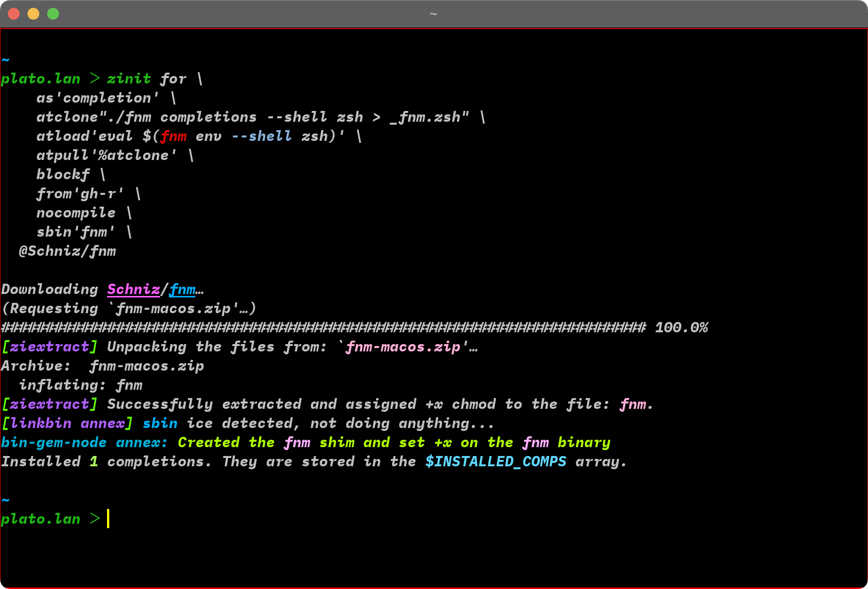
Task: Click the @Schniz/fnm repository text
Action: [x=67, y=251]
